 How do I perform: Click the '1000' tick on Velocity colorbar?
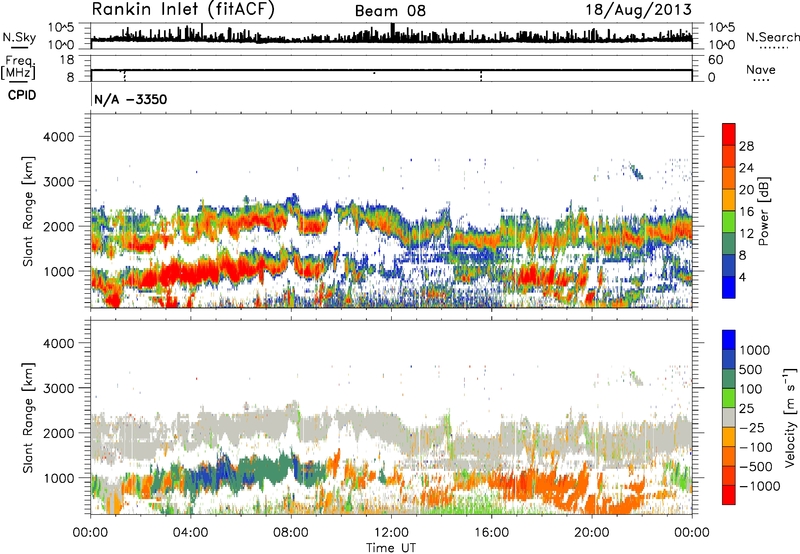click(755, 350)
